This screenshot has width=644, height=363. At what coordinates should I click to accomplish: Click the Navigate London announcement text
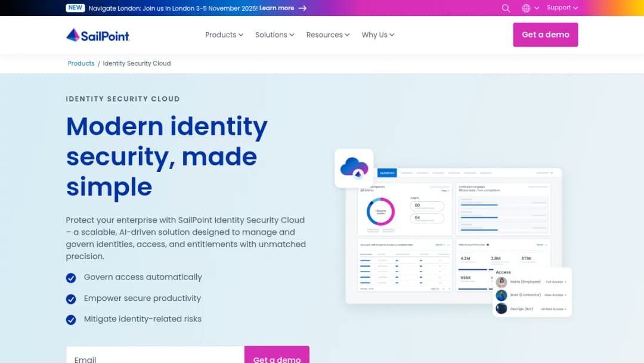click(173, 8)
